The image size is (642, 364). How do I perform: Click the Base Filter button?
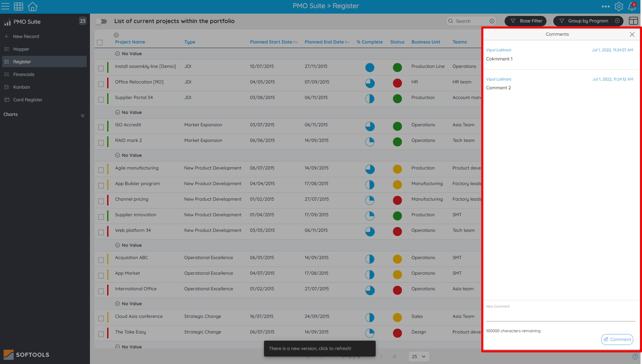pyautogui.click(x=526, y=21)
